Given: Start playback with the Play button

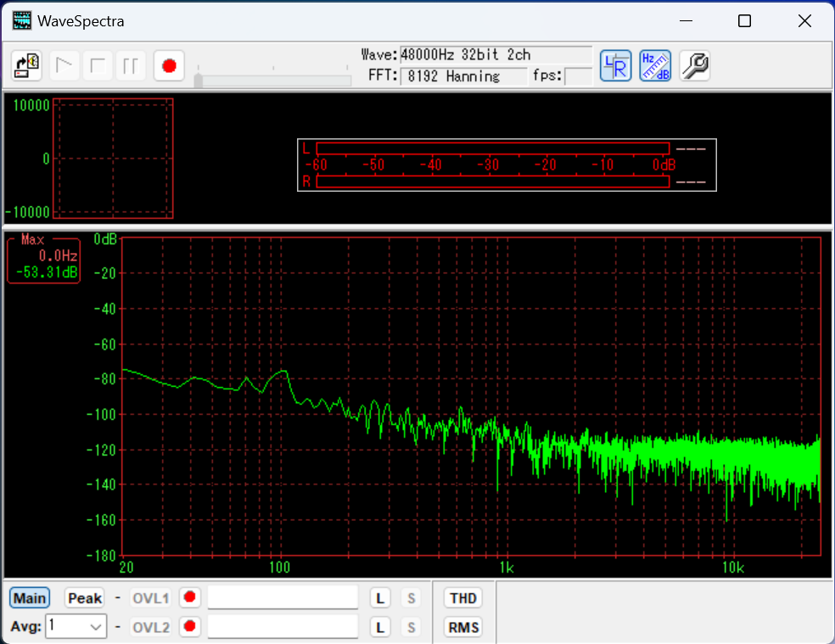Looking at the screenshot, I should pyautogui.click(x=64, y=66).
